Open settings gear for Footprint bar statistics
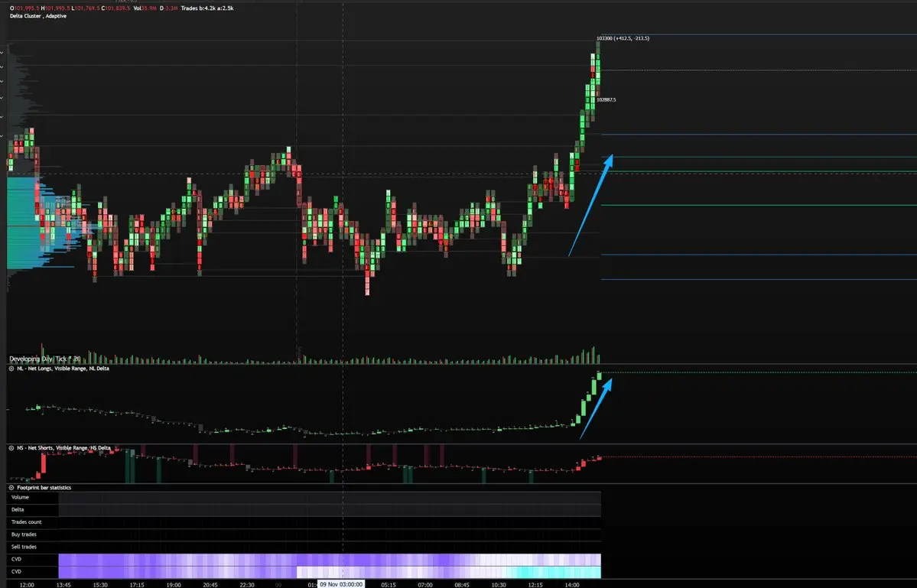Viewport: 917px width, 588px height. tap(11, 488)
